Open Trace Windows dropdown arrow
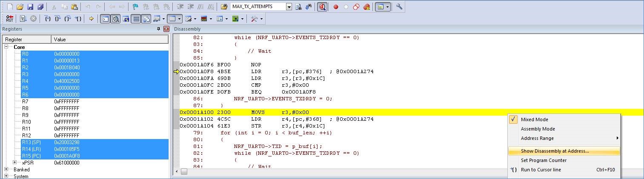This screenshot has width=644, height=179. (x=226, y=19)
